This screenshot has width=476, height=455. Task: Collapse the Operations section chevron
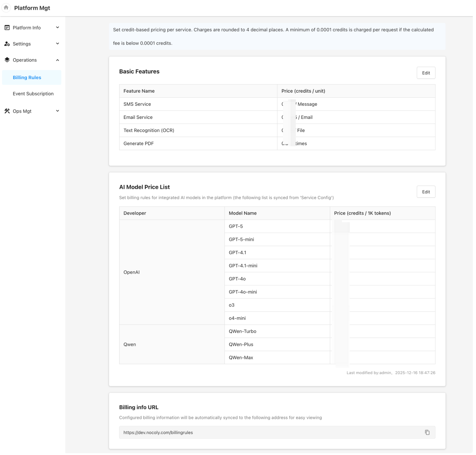tap(57, 60)
